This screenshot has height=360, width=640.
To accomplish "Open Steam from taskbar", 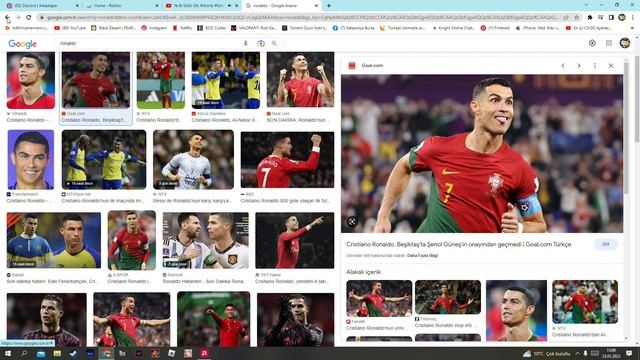I will (x=73, y=353).
